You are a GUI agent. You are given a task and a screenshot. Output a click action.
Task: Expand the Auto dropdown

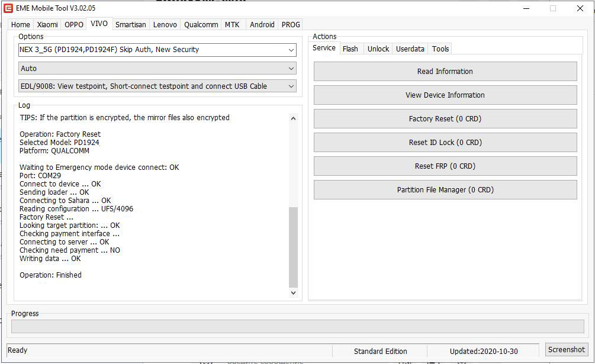click(x=157, y=68)
